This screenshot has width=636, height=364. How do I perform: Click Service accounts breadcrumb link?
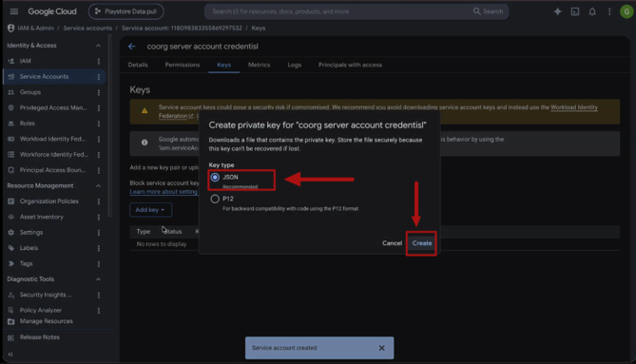(87, 28)
